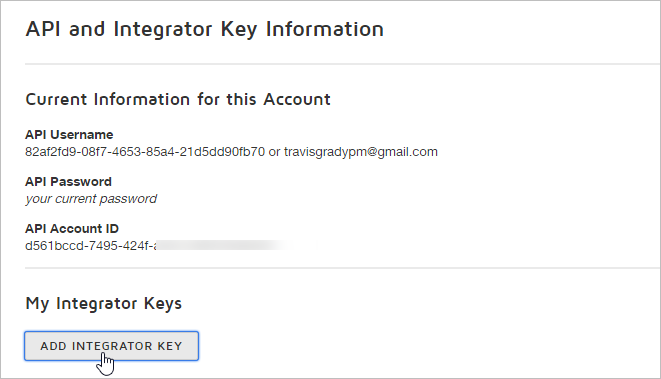661x379 pixels.
Task: Click the API Username label
Action: pos(69,134)
